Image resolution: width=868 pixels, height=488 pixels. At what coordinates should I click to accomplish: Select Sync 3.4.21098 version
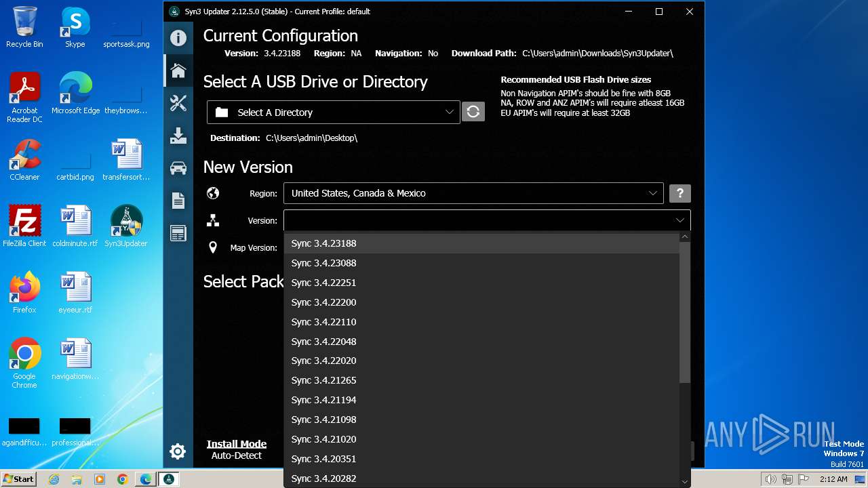point(481,420)
